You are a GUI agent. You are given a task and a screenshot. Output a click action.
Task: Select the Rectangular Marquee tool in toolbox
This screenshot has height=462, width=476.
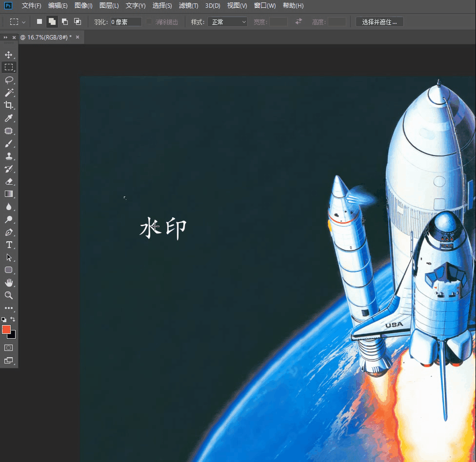pyautogui.click(x=9, y=67)
